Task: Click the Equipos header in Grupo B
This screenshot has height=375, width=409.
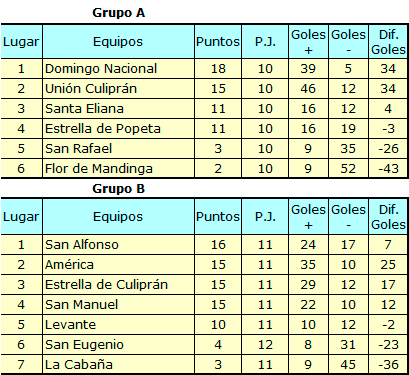Action: (x=118, y=217)
